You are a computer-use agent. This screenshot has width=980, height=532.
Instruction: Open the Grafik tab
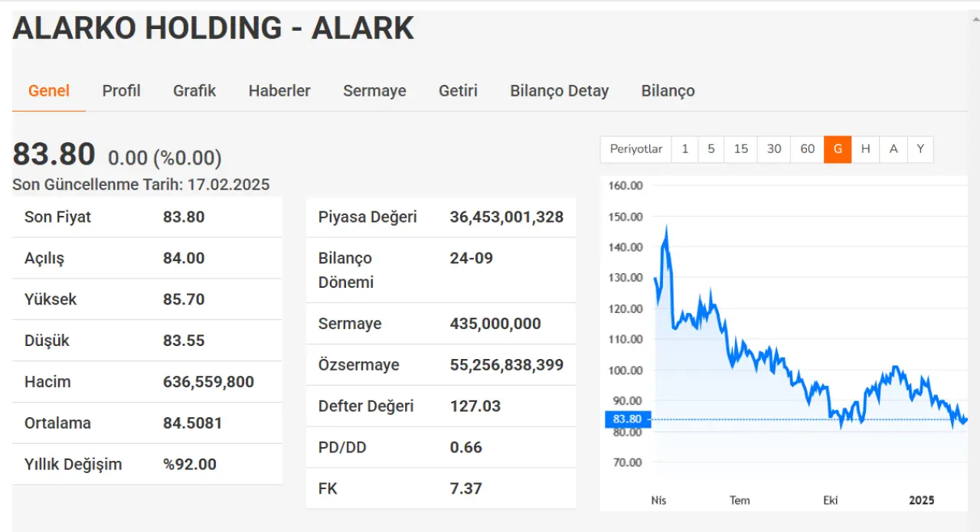[x=194, y=90]
